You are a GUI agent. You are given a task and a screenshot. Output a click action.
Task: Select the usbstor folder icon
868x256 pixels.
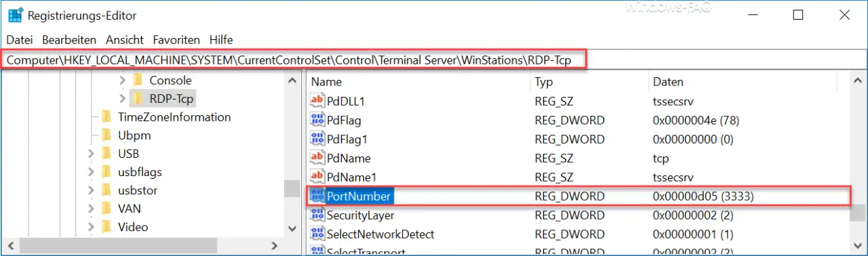click(x=106, y=190)
